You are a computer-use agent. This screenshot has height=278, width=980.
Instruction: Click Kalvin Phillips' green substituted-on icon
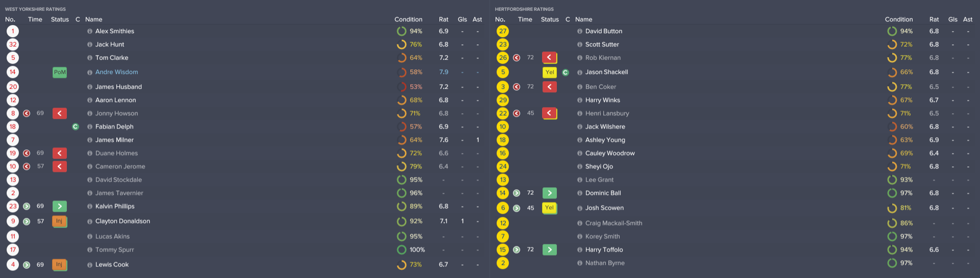(x=27, y=206)
